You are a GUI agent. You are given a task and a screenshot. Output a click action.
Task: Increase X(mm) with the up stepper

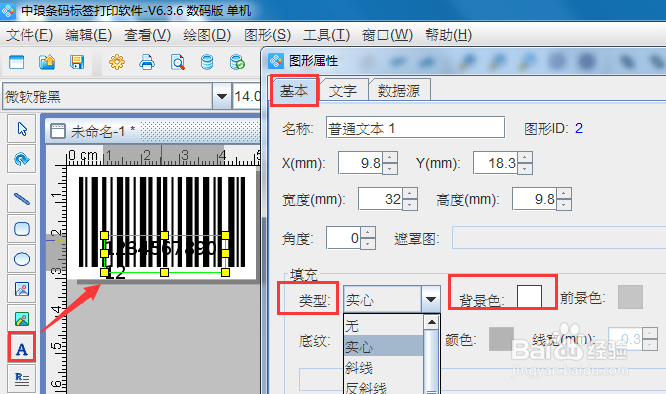click(390, 158)
